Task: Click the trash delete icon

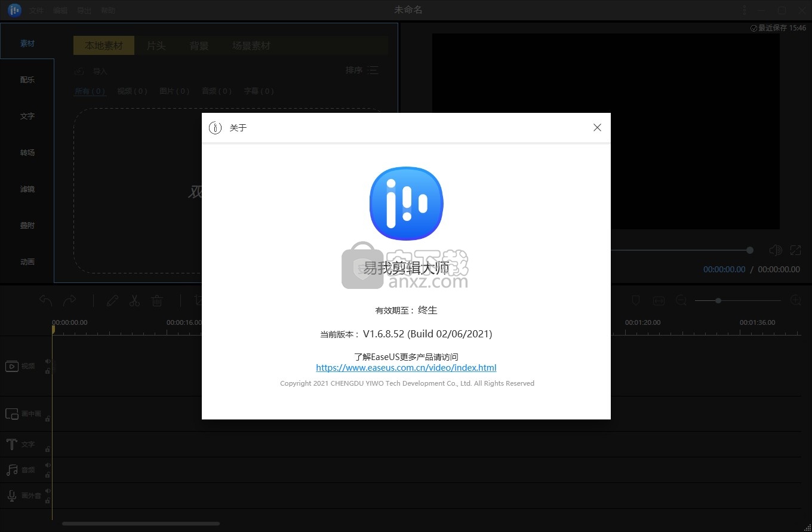Action: click(x=157, y=301)
